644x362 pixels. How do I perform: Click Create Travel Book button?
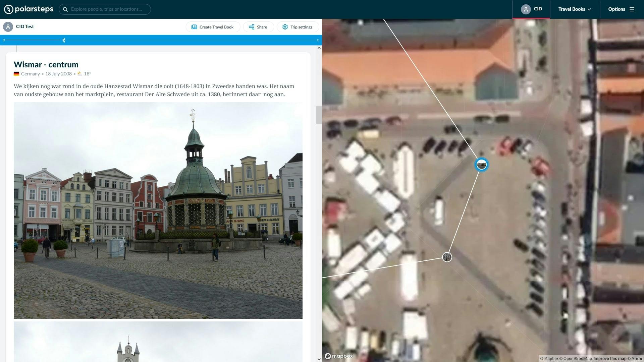(x=213, y=27)
